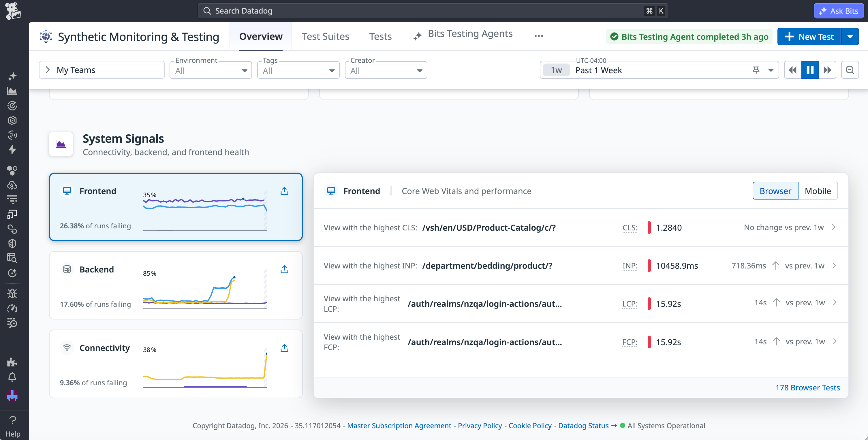This screenshot has width=868, height=440.
Task: Expand the highest LCP row chevron
Action: [x=835, y=302]
